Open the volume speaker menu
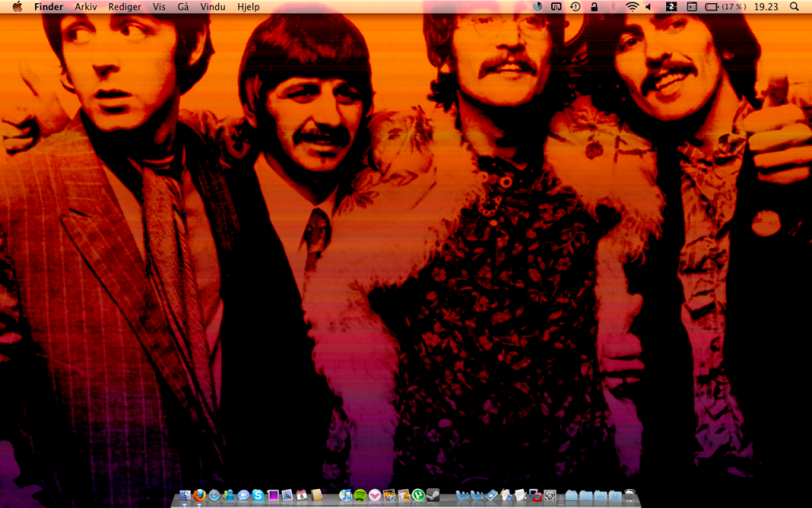812x508 pixels. [649, 6]
